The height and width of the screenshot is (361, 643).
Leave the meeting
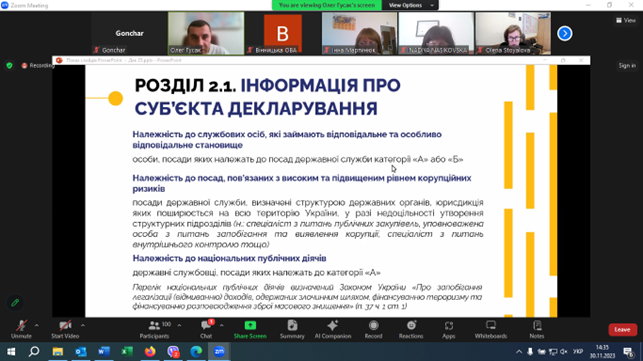click(x=622, y=329)
